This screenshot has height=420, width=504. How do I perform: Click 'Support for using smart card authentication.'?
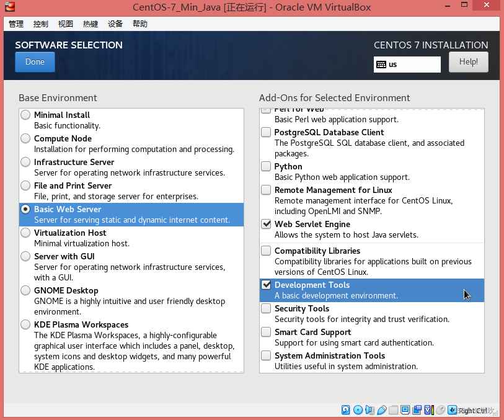point(354,343)
